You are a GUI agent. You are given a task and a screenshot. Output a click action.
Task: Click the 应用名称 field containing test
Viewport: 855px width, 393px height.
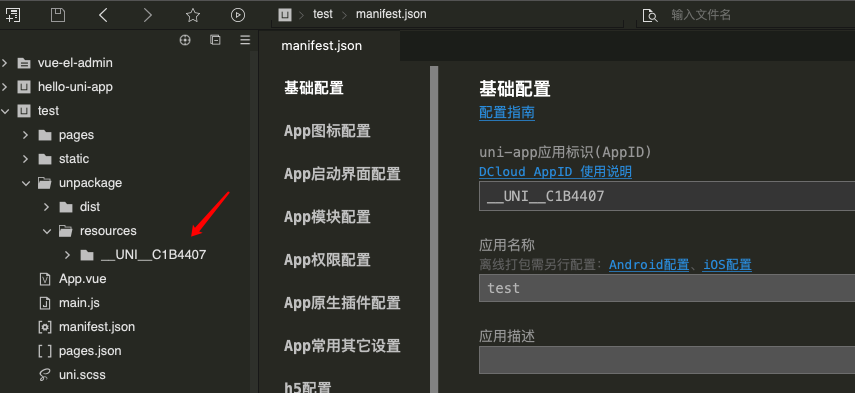point(667,288)
